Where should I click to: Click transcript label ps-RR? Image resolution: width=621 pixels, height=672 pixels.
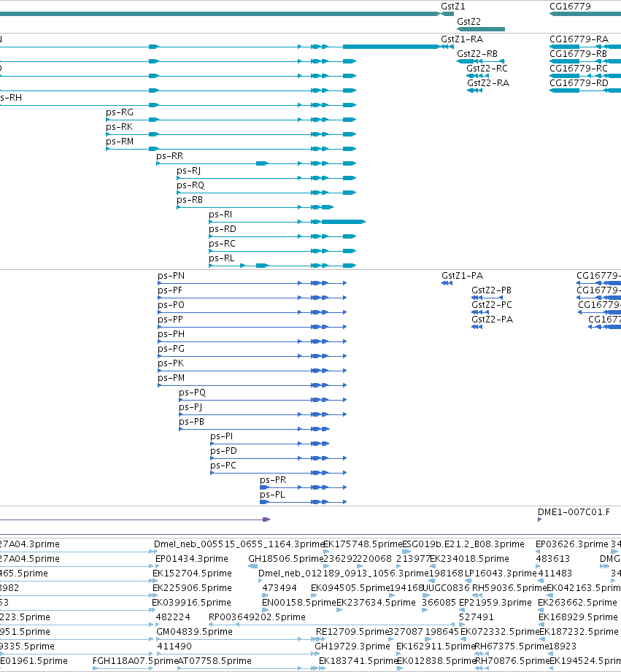tap(170, 155)
